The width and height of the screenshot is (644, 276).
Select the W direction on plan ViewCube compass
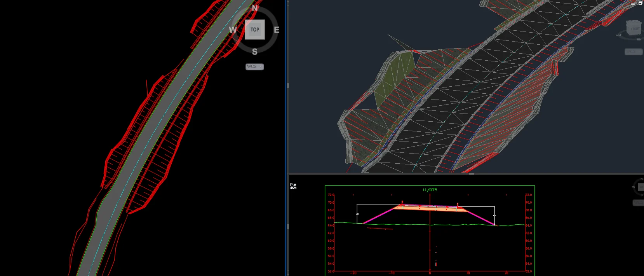pos(233,30)
